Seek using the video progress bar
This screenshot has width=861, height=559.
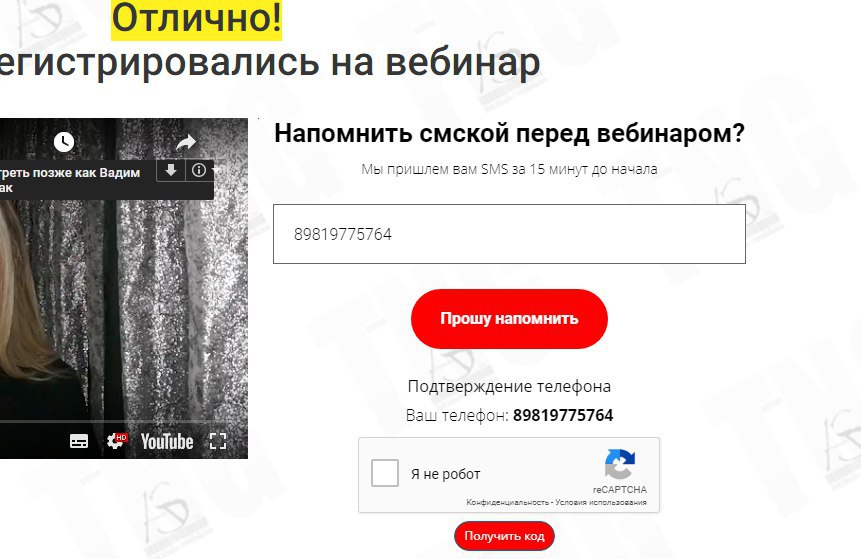click(x=124, y=422)
